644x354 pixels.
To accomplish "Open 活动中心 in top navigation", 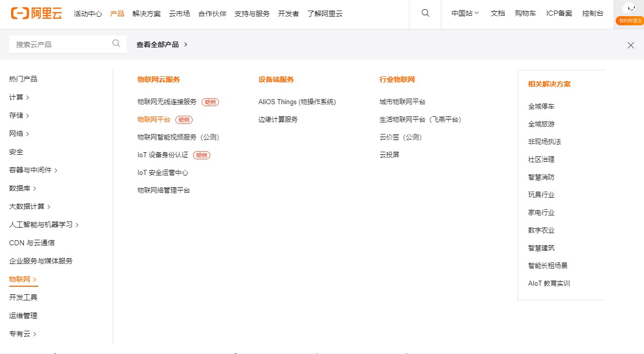I will pos(88,14).
